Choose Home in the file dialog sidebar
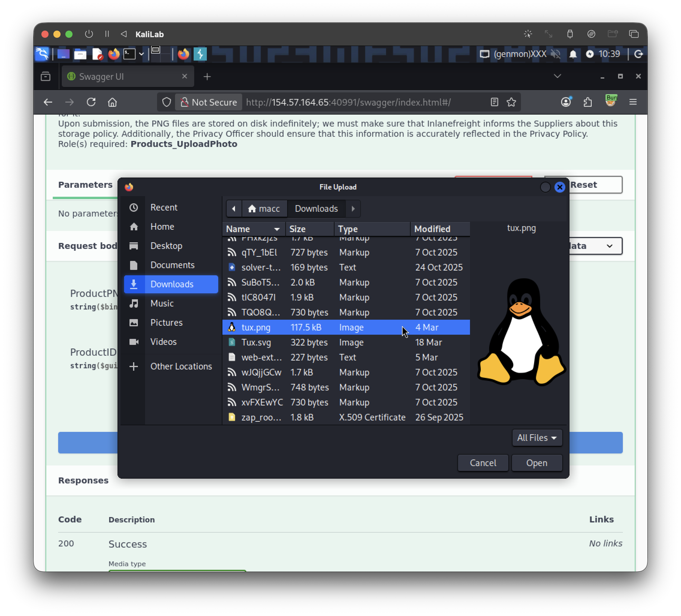 click(171, 227)
